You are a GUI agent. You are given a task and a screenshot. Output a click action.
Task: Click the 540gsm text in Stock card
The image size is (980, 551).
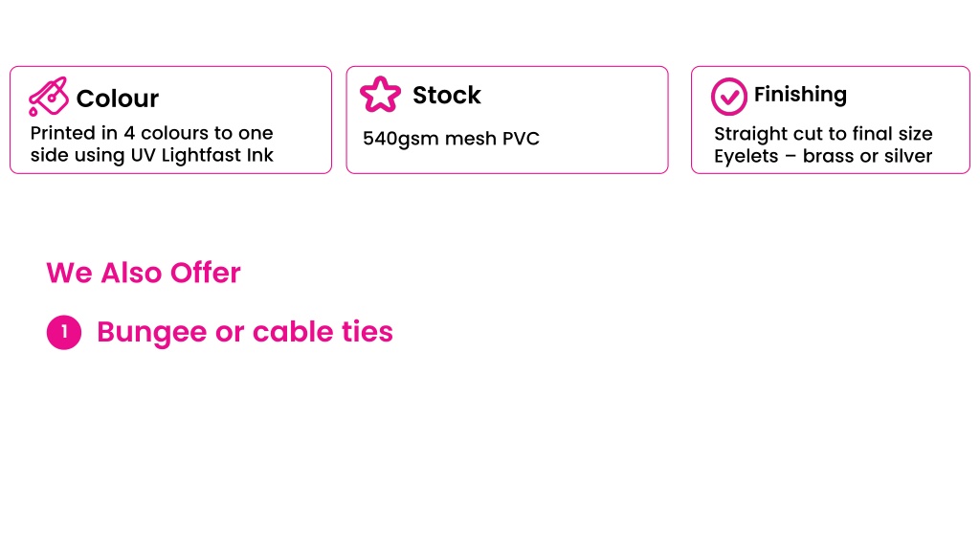(401, 139)
